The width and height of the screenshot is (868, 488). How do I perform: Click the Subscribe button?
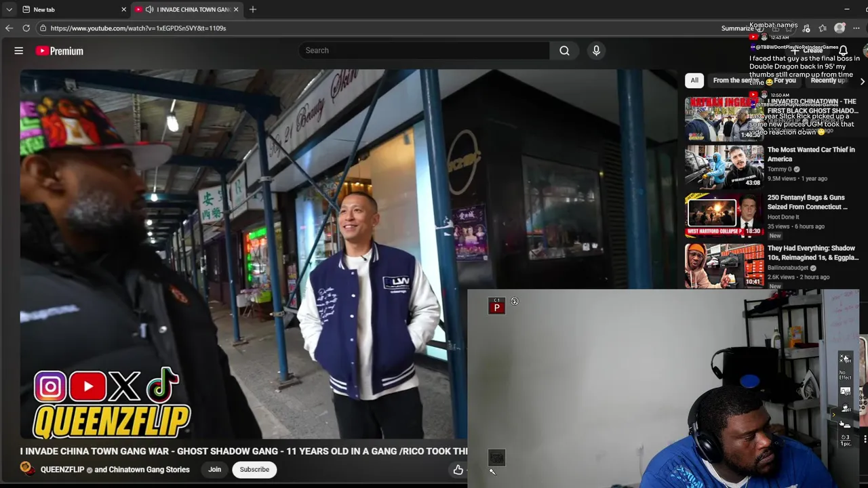pyautogui.click(x=254, y=469)
